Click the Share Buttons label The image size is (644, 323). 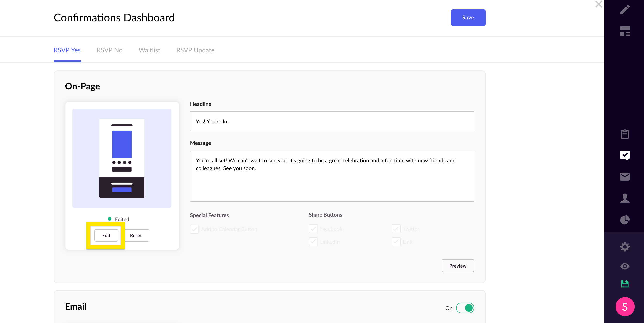click(x=325, y=215)
